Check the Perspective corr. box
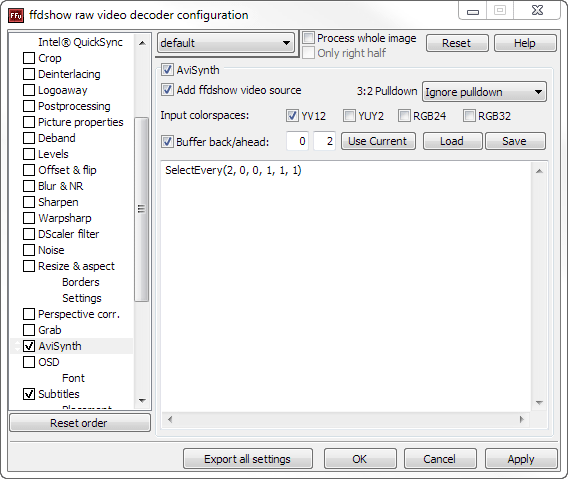 pyautogui.click(x=29, y=314)
